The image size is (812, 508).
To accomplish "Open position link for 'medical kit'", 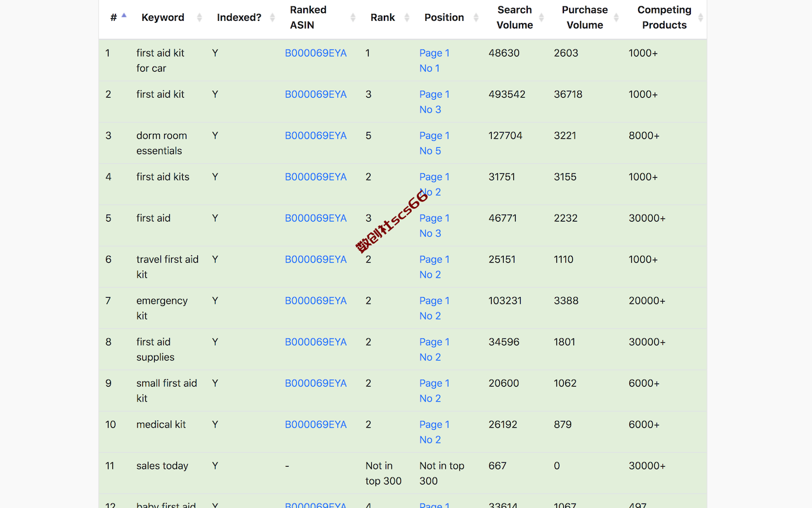I will [x=435, y=432].
